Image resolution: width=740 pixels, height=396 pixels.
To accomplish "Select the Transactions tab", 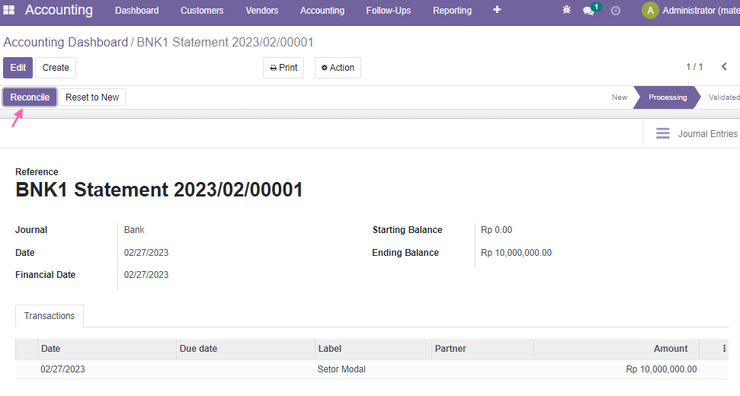I will [x=50, y=316].
